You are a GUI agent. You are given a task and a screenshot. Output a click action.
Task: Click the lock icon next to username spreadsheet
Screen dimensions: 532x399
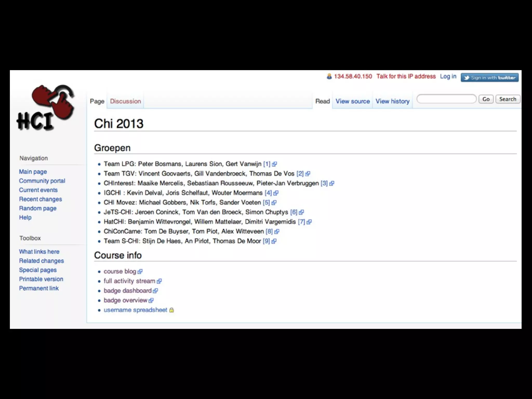(171, 310)
